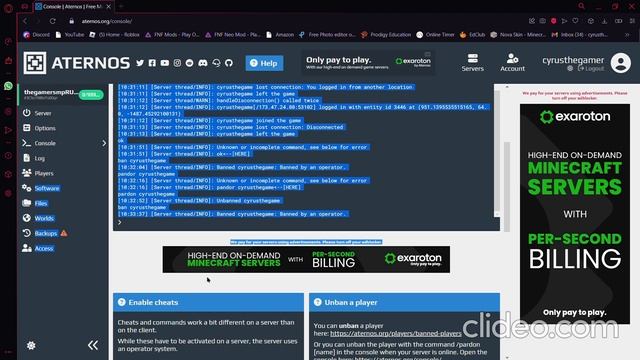Open the Aternos Instagram icon link
This screenshot has width=640, height=360.
click(177, 63)
